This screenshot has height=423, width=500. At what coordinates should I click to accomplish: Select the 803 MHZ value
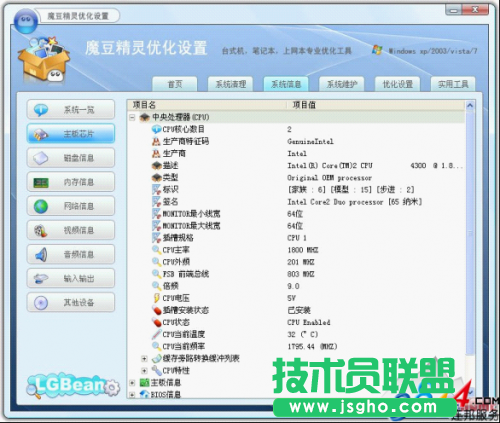tap(301, 274)
